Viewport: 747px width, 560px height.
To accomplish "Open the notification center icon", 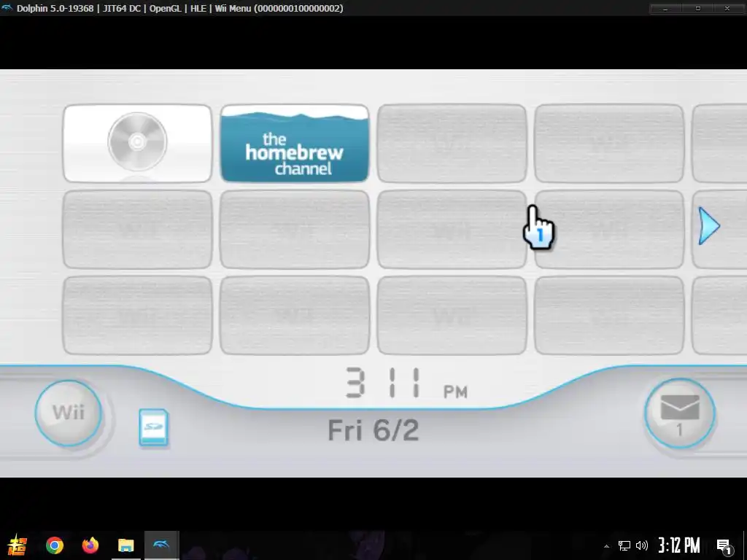I will (x=724, y=546).
